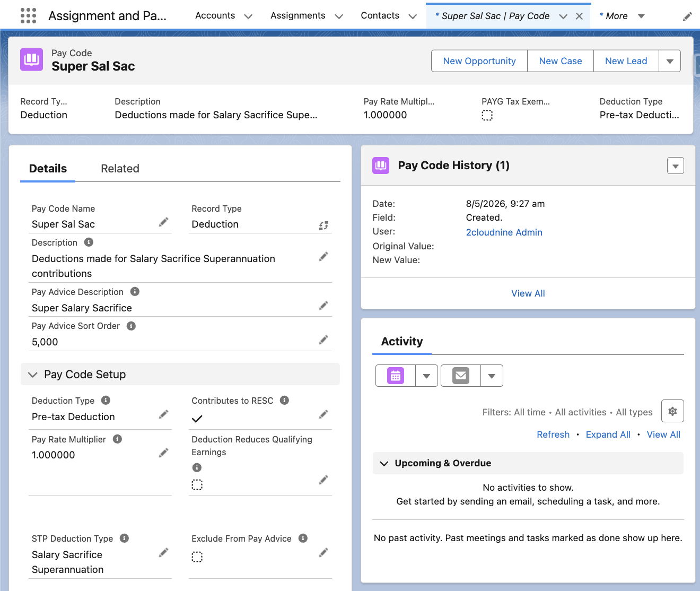Edit Contributes to RESC pencil
Screen dimensions: 700x591
(323, 414)
